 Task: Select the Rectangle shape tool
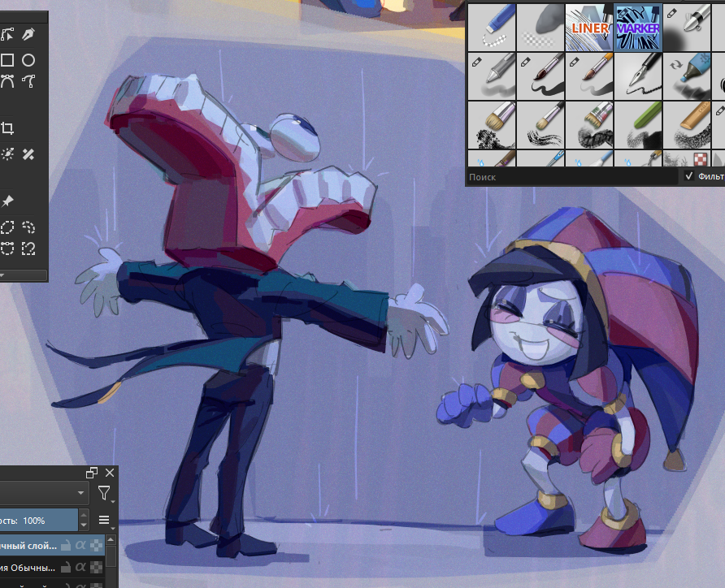tap(7, 60)
